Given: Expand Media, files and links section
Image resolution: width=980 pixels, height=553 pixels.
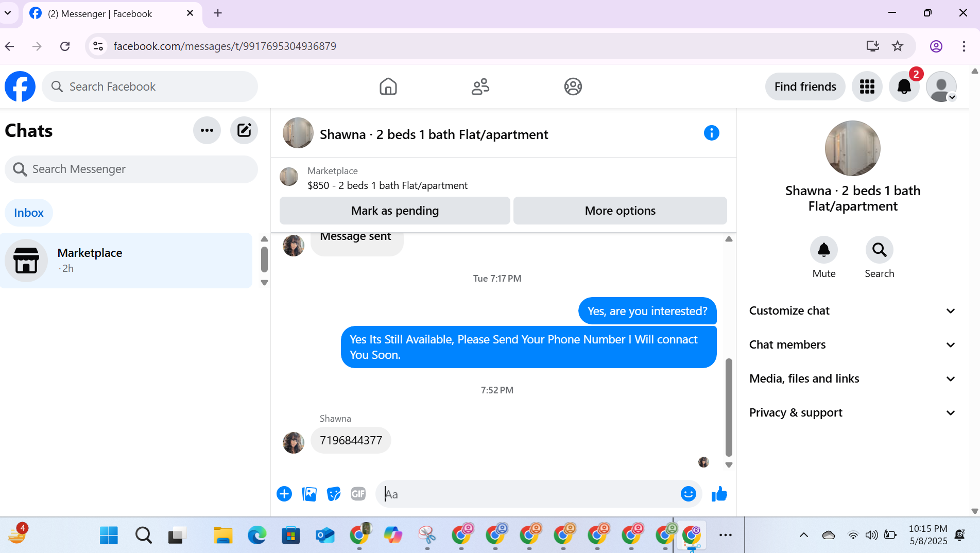Looking at the screenshot, I should (852, 378).
